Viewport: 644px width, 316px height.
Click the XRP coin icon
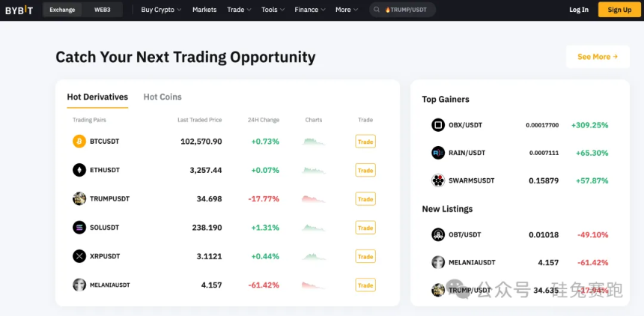click(x=79, y=256)
